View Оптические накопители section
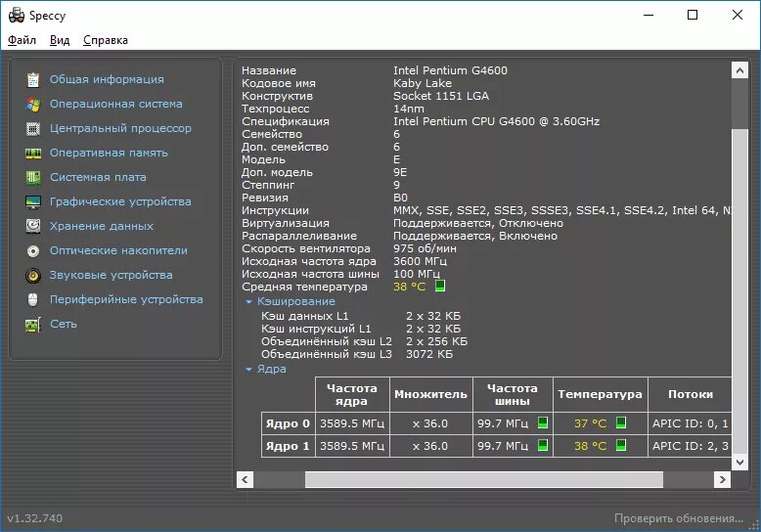 (x=118, y=250)
